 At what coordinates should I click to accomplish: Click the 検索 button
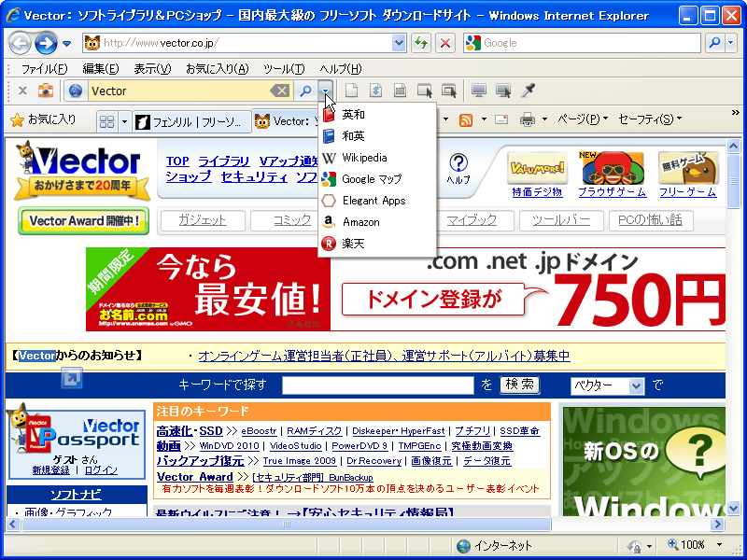tap(519, 385)
